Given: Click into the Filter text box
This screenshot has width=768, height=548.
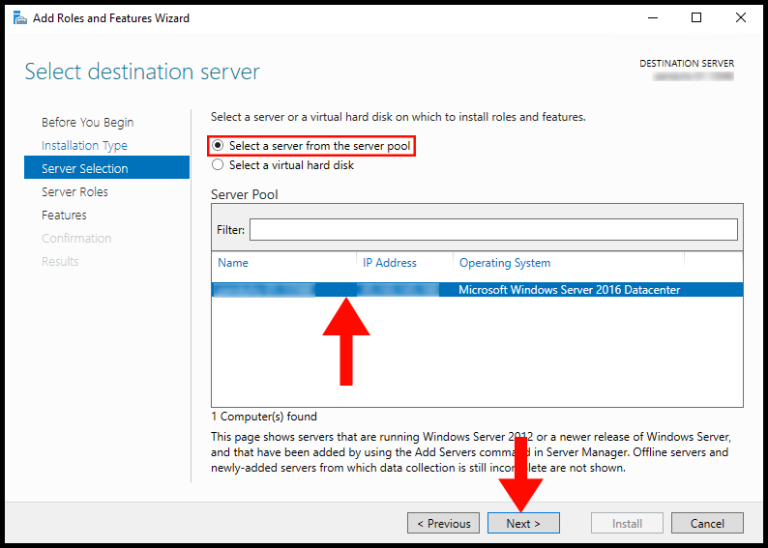Looking at the screenshot, I should point(493,230).
